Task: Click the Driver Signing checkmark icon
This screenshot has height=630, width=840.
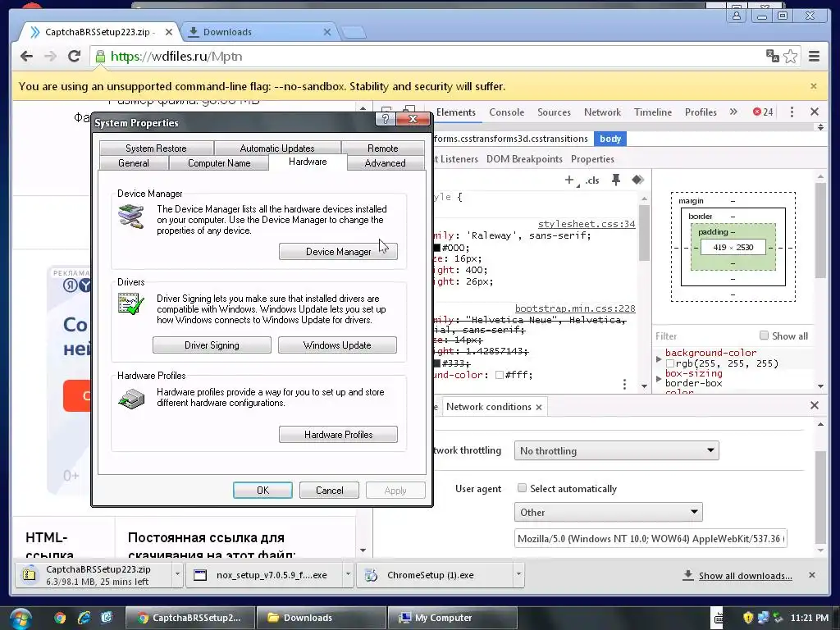Action: point(131,304)
